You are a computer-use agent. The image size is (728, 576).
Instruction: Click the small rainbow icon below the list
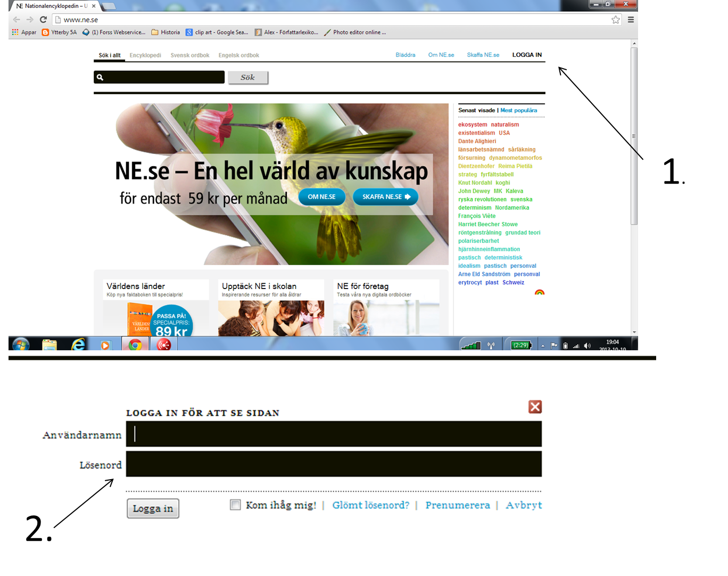[540, 292]
